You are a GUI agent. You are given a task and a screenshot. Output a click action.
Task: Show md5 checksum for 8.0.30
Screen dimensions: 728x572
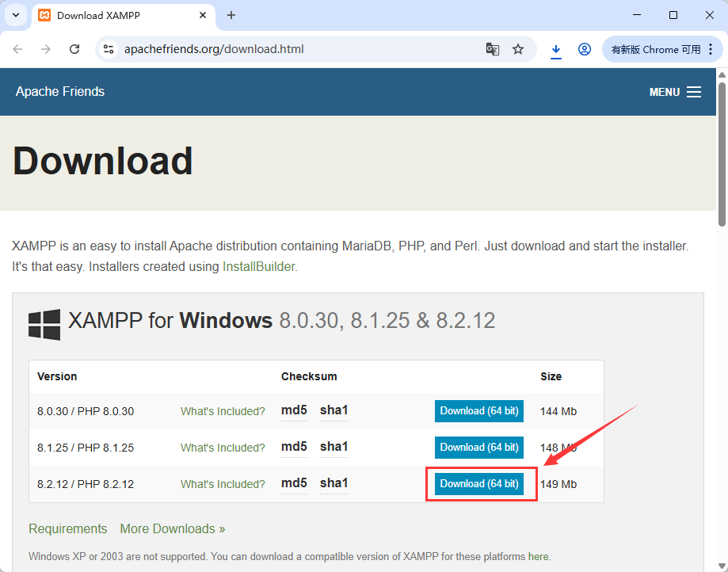pyautogui.click(x=294, y=410)
